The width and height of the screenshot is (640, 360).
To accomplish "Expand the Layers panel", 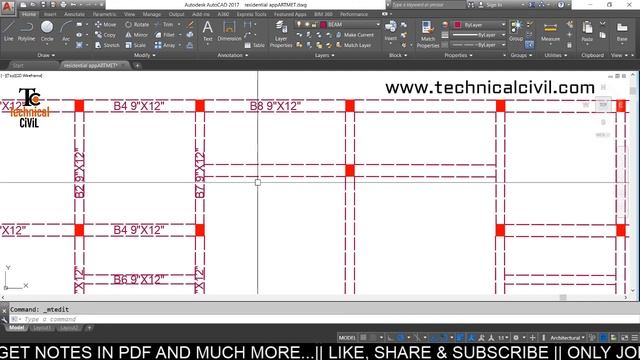I will (x=324, y=55).
